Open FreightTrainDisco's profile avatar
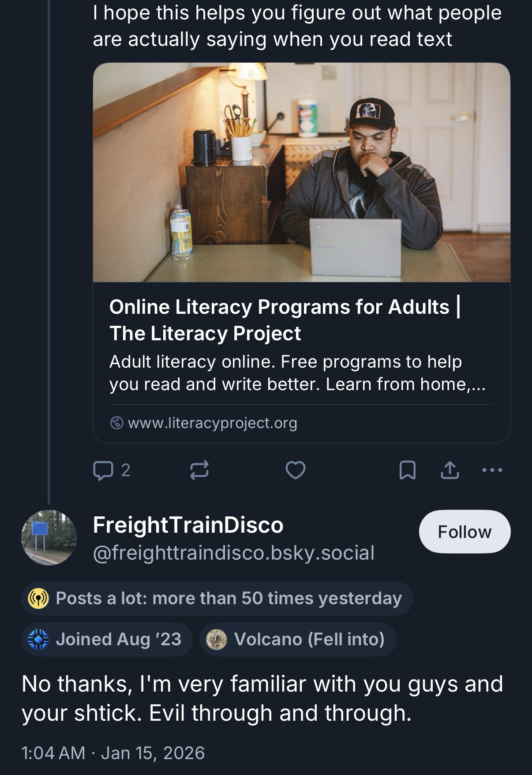 (49, 537)
